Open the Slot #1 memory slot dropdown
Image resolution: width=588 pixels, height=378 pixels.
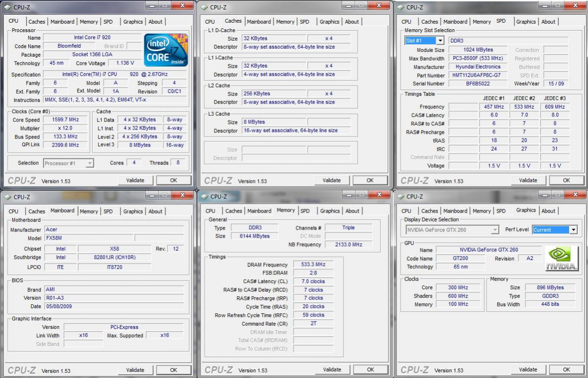(441, 41)
